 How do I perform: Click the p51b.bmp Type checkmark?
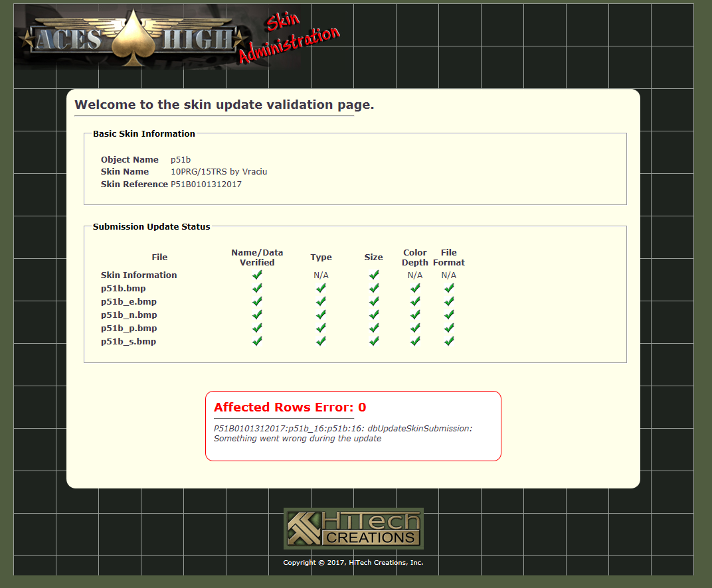click(321, 288)
